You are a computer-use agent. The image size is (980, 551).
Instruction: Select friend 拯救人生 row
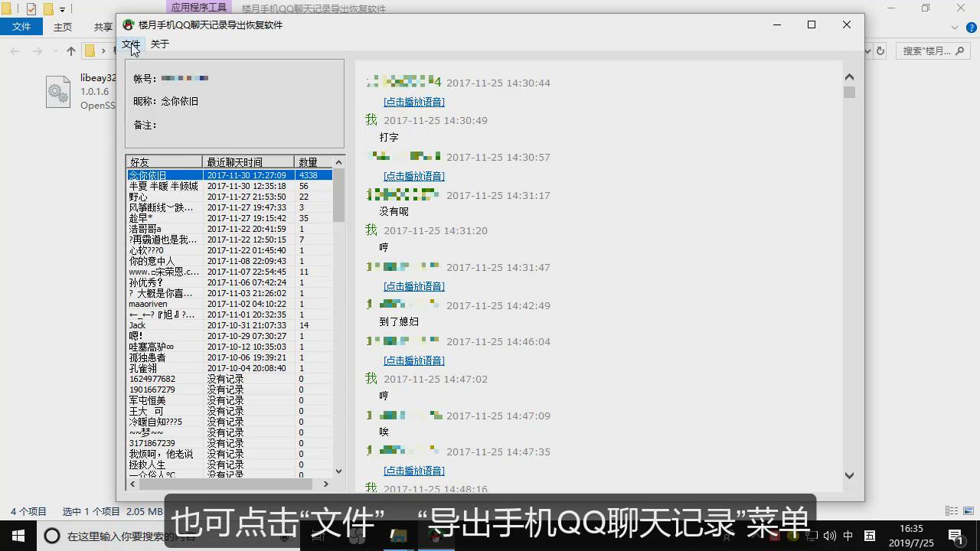(x=230, y=465)
